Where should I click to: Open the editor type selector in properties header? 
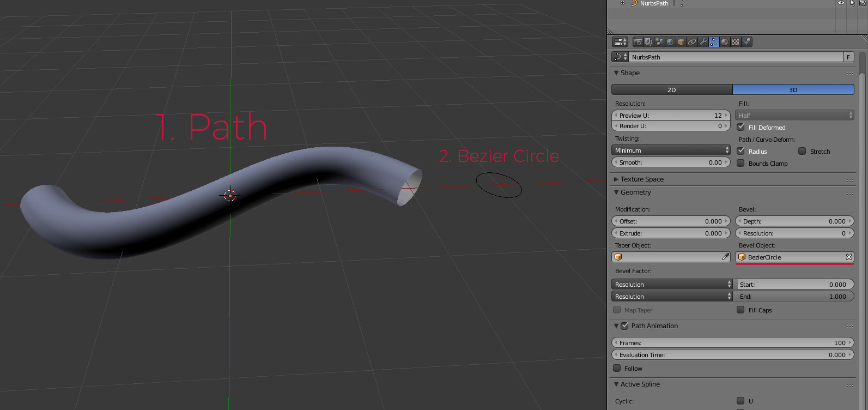620,42
